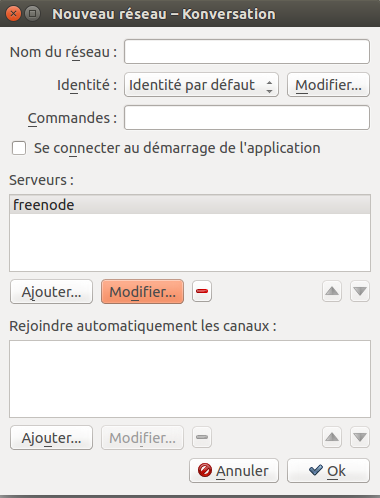
Task: Move selected server up in list
Action: (332, 291)
